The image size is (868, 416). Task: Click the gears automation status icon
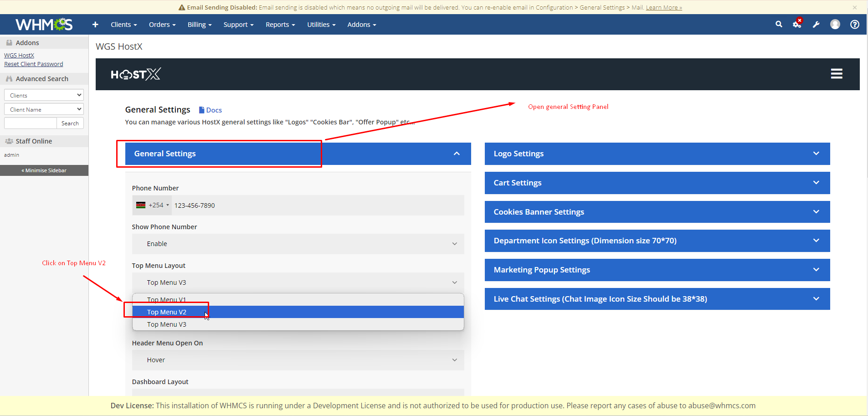click(797, 25)
